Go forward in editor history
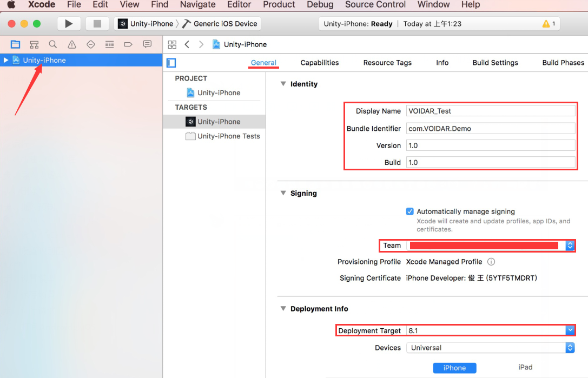 pos(201,44)
